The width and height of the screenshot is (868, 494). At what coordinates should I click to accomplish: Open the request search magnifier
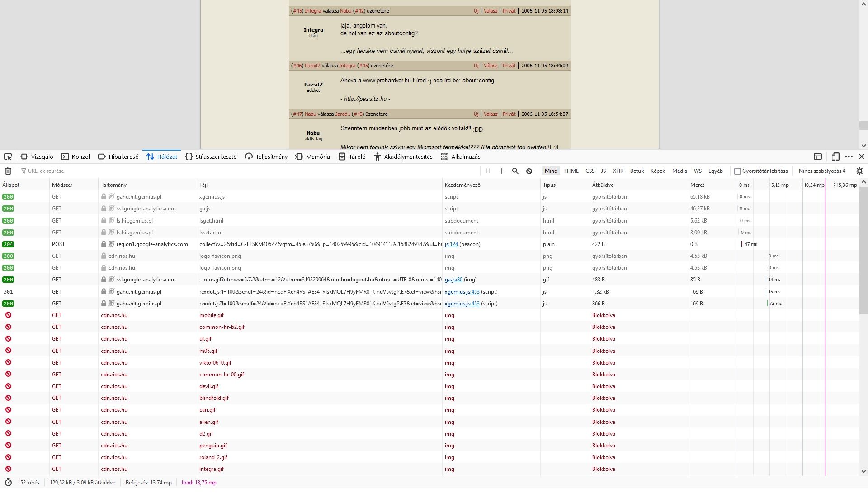coord(515,171)
